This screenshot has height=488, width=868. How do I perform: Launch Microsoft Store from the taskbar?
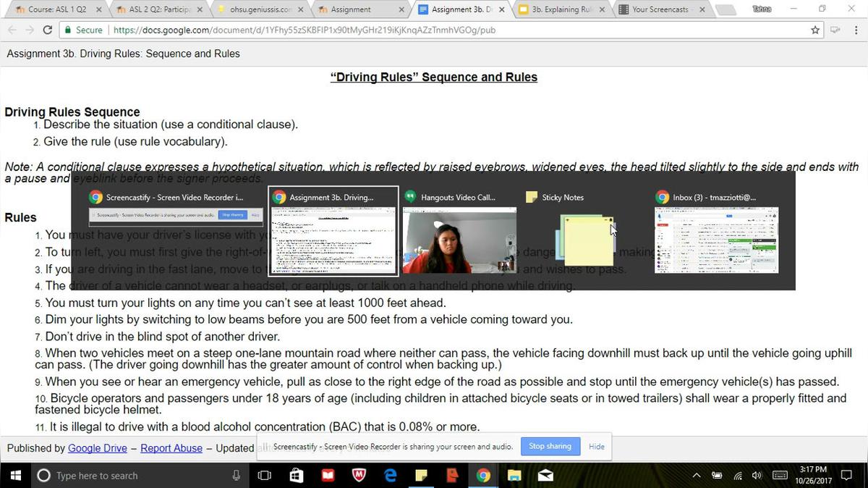pyautogui.click(x=297, y=475)
